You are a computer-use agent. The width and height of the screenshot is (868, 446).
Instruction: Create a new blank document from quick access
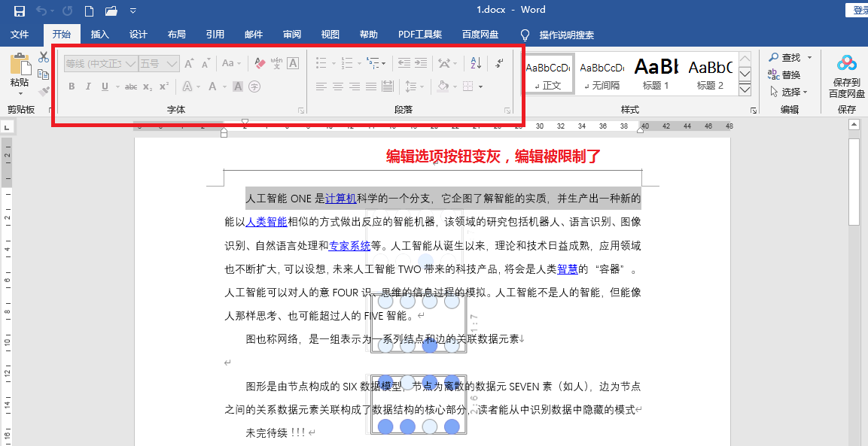click(89, 11)
